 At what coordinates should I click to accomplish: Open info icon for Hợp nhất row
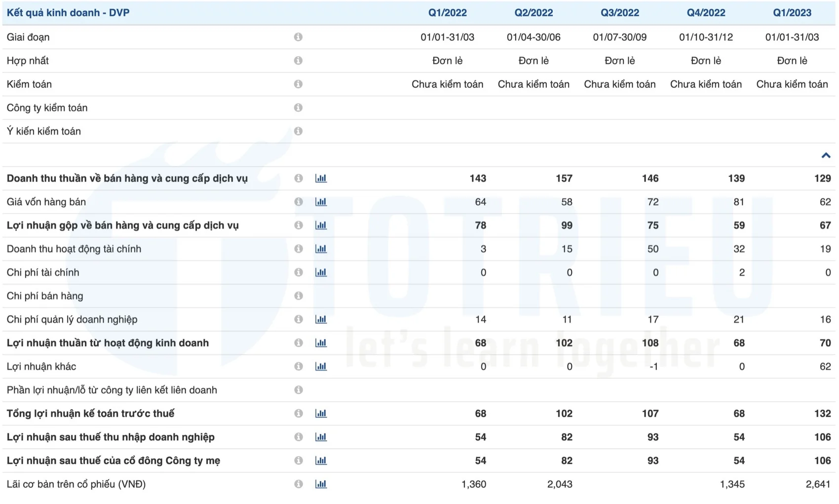pyautogui.click(x=298, y=61)
